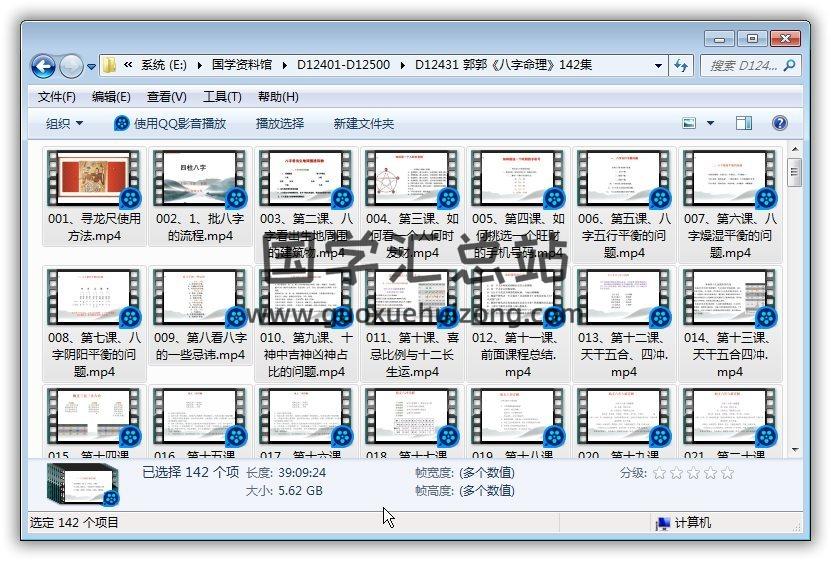This screenshot has height=561, width=831.
Task: Expand the address bar history dropdown
Action: 658,65
